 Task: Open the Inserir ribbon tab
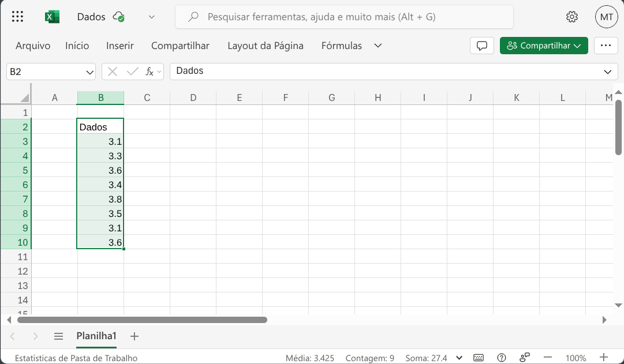[x=120, y=46]
